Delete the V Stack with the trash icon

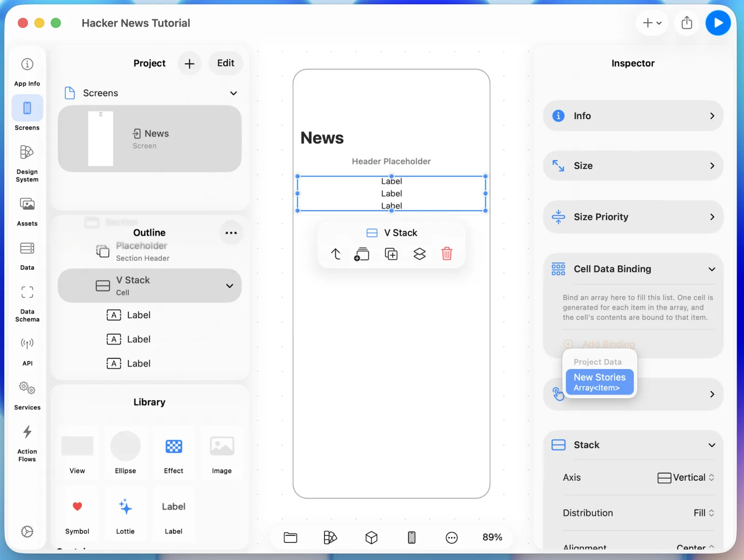(446, 254)
